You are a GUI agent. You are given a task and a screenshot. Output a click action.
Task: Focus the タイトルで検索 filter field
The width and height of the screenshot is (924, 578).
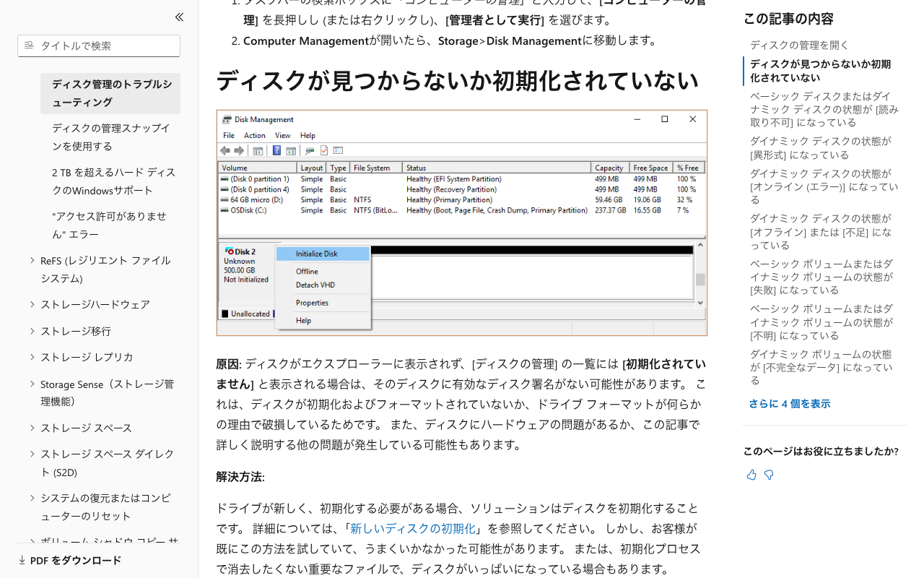pyautogui.click(x=99, y=46)
